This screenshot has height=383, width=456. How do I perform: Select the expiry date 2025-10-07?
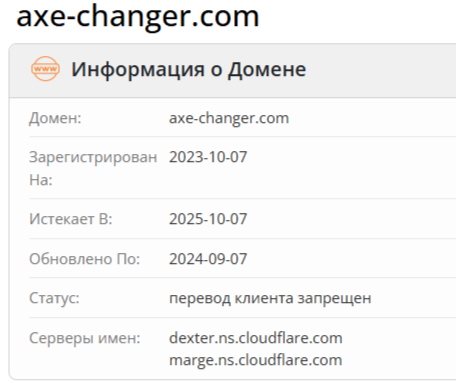pos(208,219)
